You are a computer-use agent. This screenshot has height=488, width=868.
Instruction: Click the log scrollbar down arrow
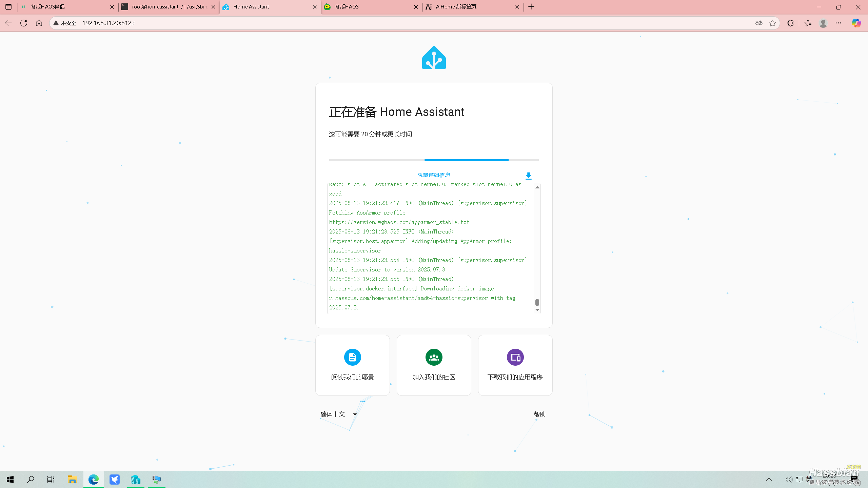coord(537,310)
